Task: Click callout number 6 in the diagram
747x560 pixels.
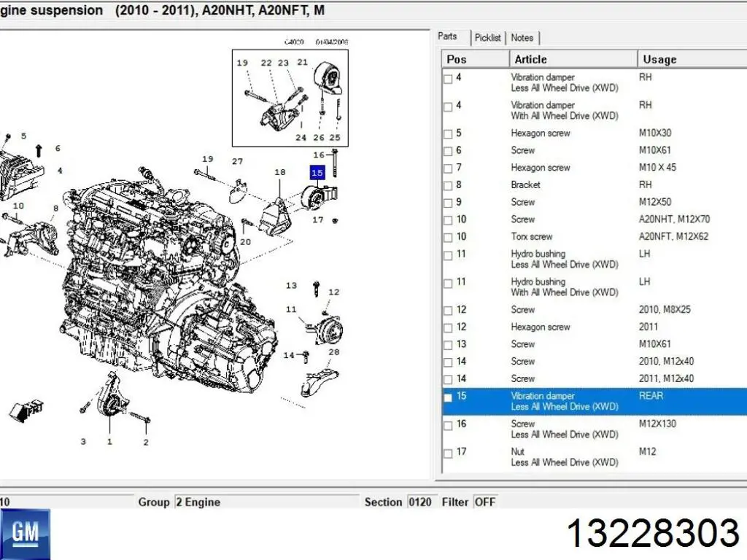Action: [x=58, y=148]
